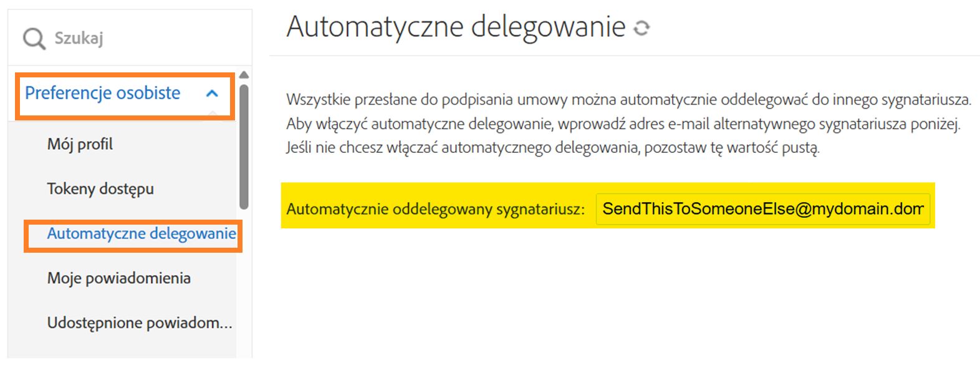Screen dimensions: 980x385
Task: Click the magnifying glass search icon
Action: coord(34,39)
